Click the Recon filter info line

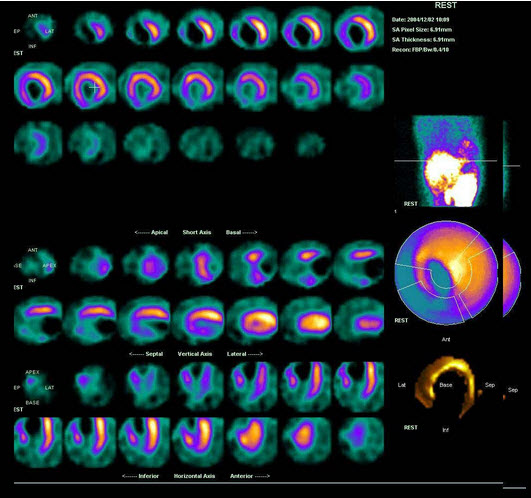421,49
